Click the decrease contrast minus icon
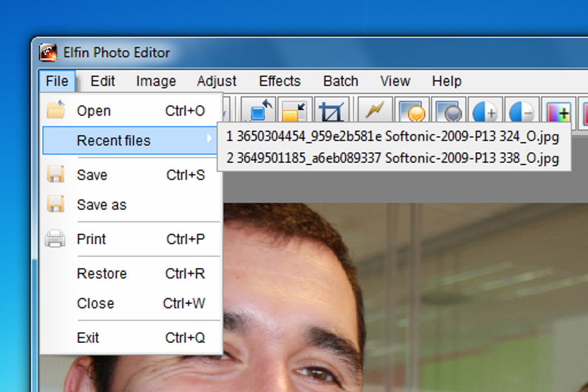Screen dimensions: 588x392 522,110
